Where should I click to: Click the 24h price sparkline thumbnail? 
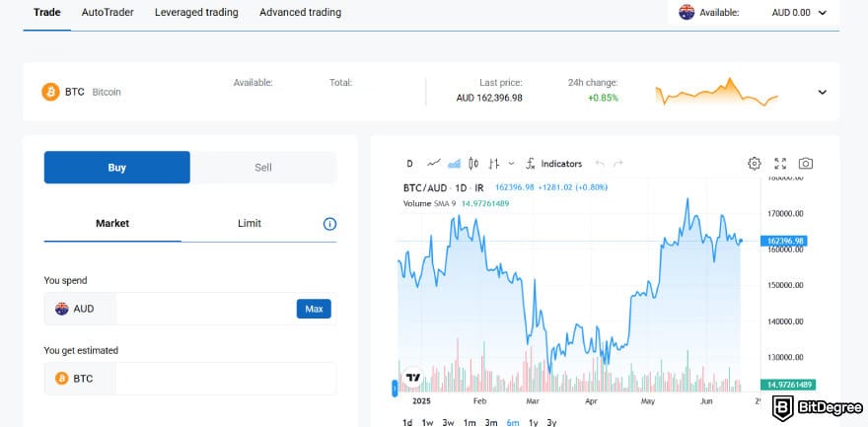(x=717, y=92)
